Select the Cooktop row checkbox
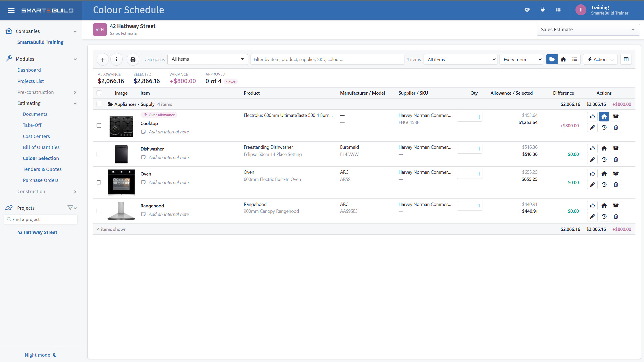The image size is (644, 362). 99,126
